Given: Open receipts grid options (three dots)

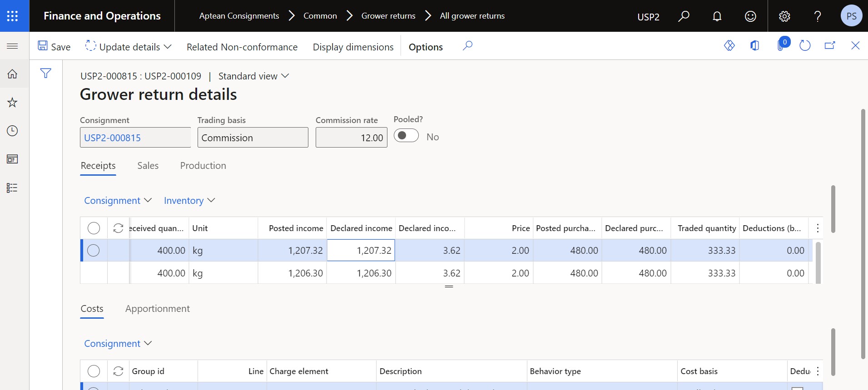Looking at the screenshot, I should pos(818,228).
